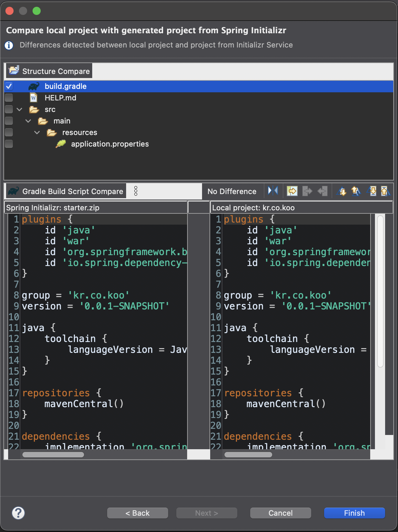
Task: Go to Previous Difference icon
Action: [355, 191]
